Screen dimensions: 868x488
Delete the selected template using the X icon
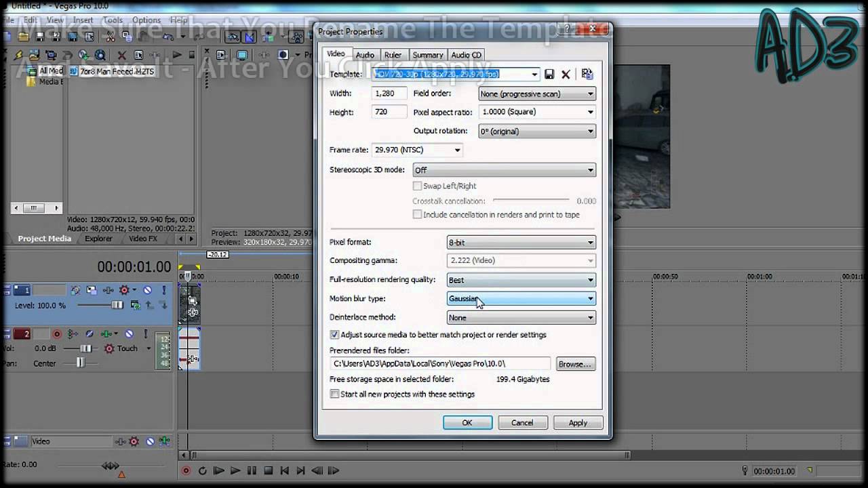[x=566, y=75]
